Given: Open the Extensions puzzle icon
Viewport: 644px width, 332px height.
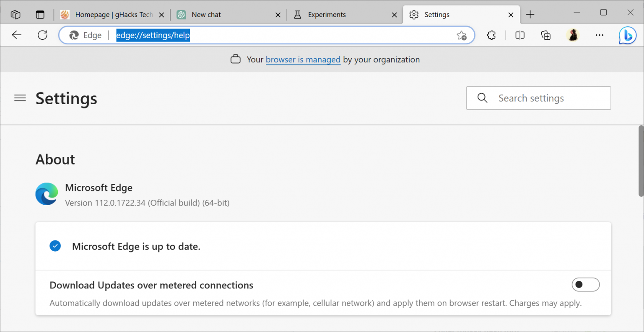Looking at the screenshot, I should click(491, 35).
